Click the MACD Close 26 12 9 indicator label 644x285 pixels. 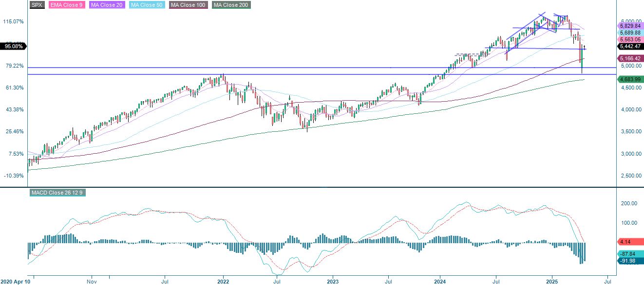coord(57,193)
